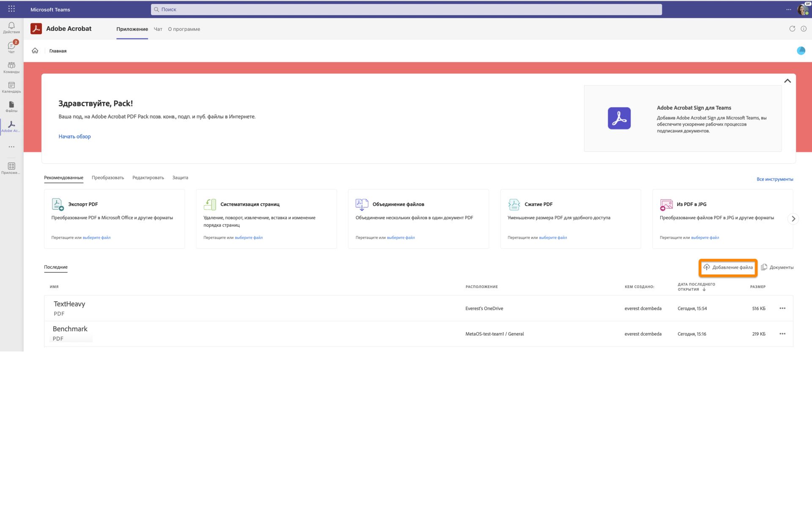This screenshot has width=812, height=506.
Task: Click the Everest's OneDrive location cell
Action: pyautogui.click(x=484, y=308)
